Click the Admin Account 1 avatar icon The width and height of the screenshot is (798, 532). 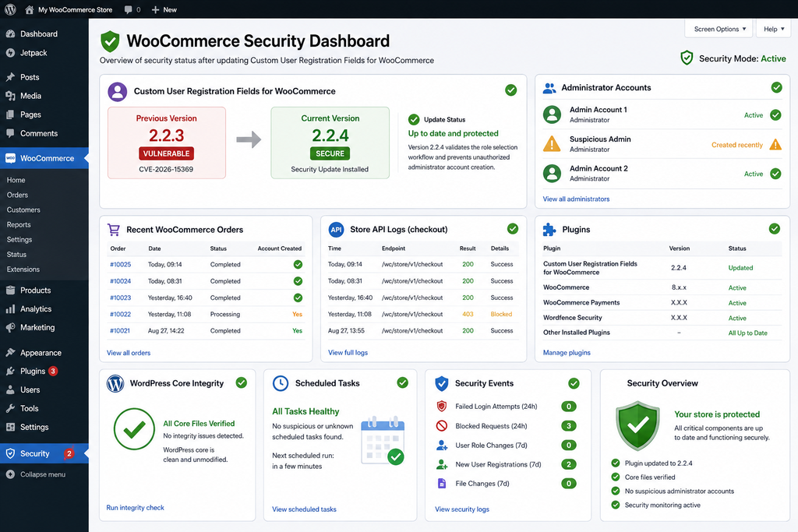click(552, 115)
